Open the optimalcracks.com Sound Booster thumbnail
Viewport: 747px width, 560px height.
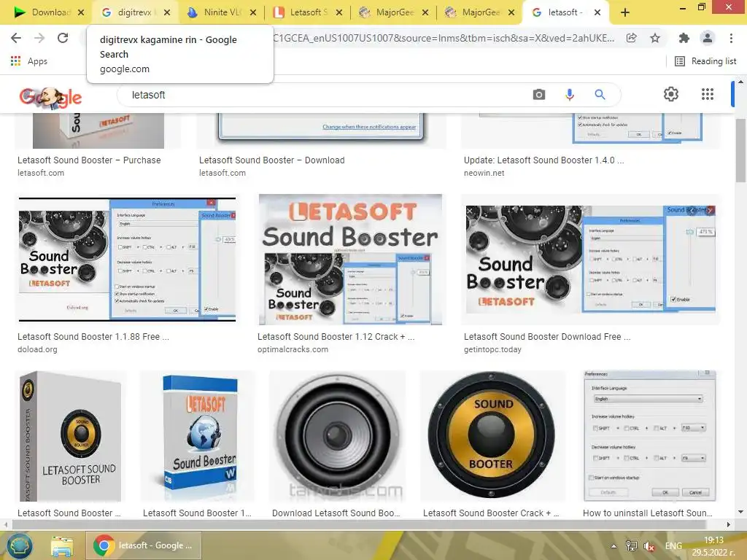[350, 260]
